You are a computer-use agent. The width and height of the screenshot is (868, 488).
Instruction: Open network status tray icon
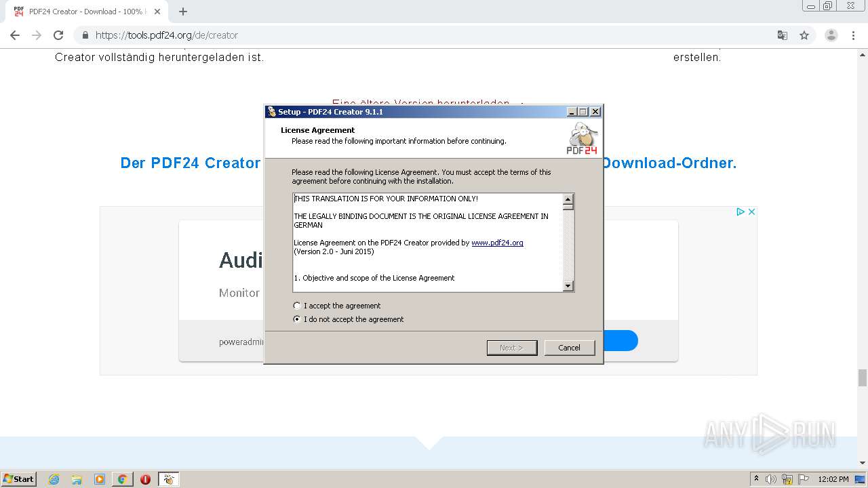[x=787, y=479]
